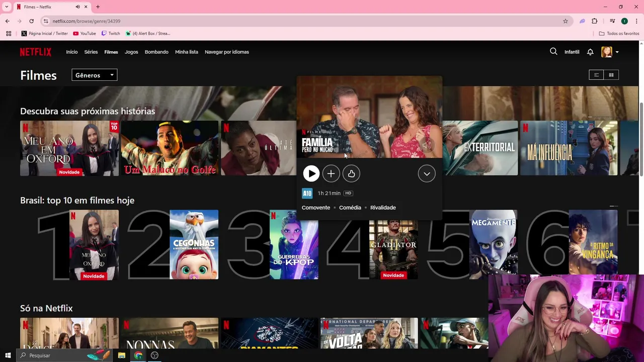Image resolution: width=644 pixels, height=362 pixels.
Task: Open the Gêneros dropdown
Action: (x=95, y=75)
